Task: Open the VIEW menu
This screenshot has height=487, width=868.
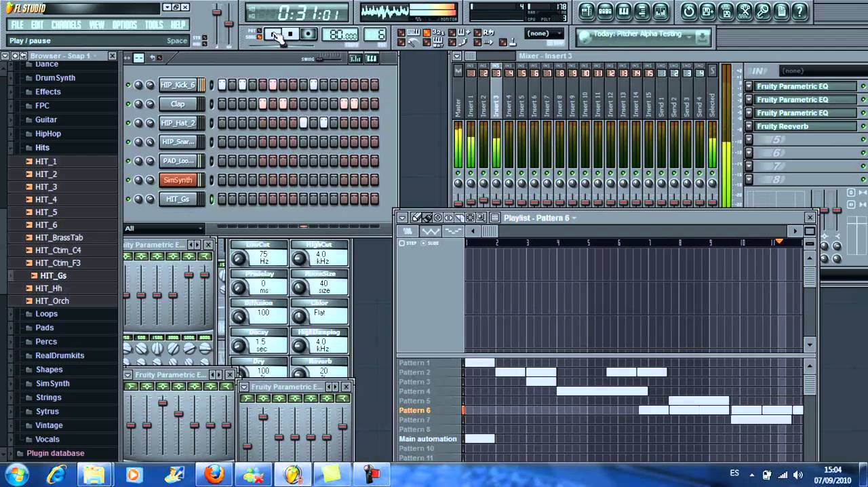Action: (97, 25)
